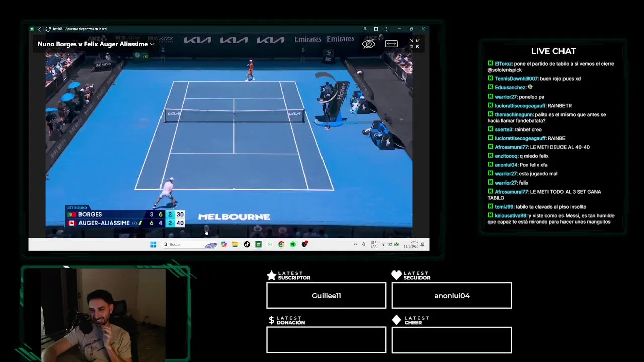The height and width of the screenshot is (362, 644).
Task: Open the clock and date in taskbar
Action: [x=411, y=244]
